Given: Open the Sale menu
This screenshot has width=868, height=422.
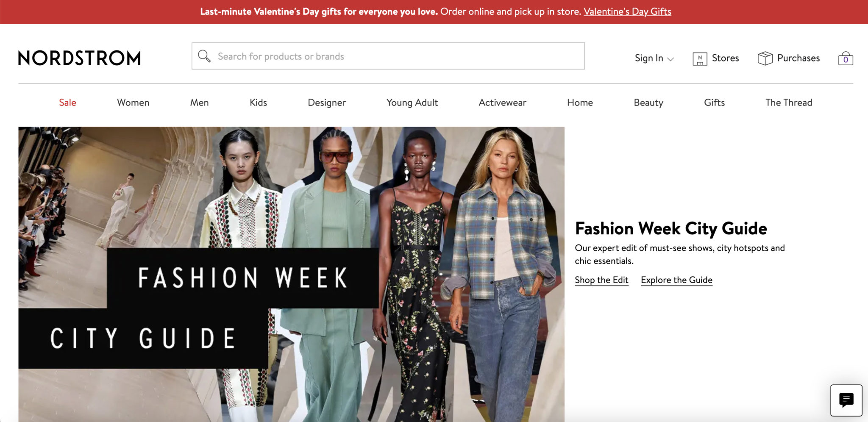Looking at the screenshot, I should click(67, 103).
